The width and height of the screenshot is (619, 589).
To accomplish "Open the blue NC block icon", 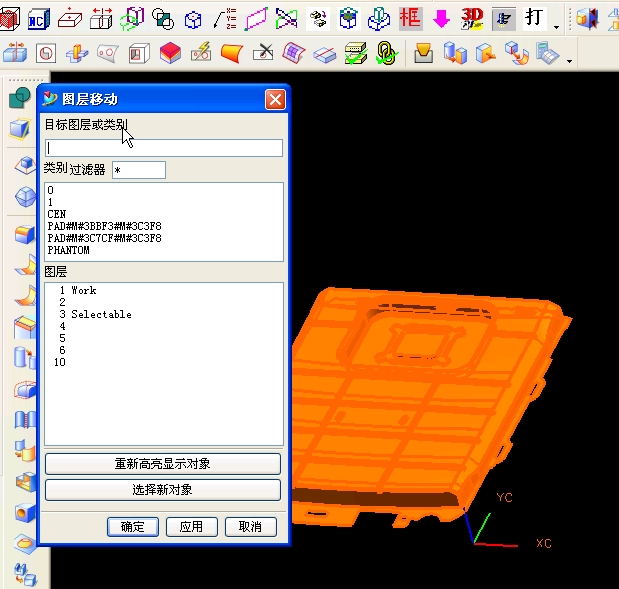I will tap(39, 19).
